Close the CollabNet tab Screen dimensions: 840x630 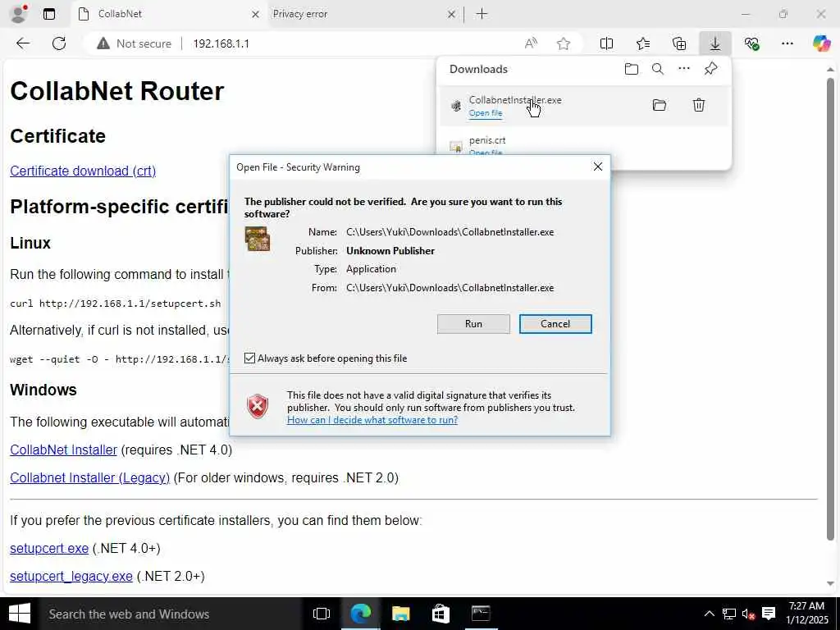point(256,15)
